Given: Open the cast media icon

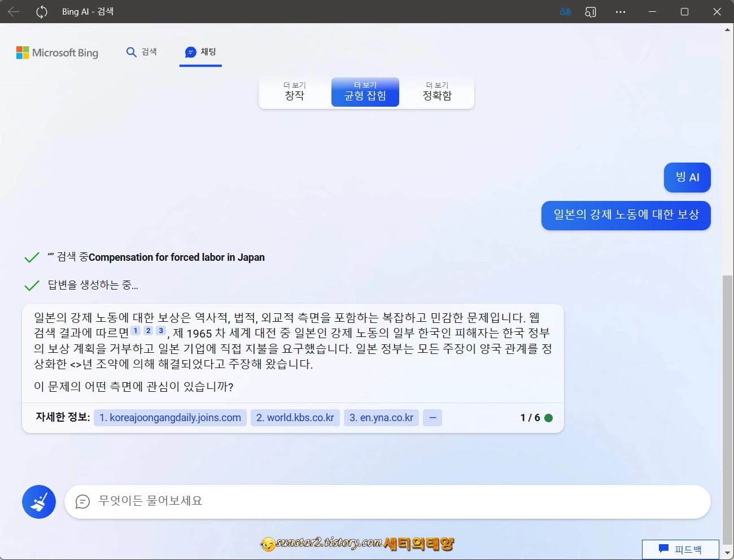Looking at the screenshot, I should (591, 12).
